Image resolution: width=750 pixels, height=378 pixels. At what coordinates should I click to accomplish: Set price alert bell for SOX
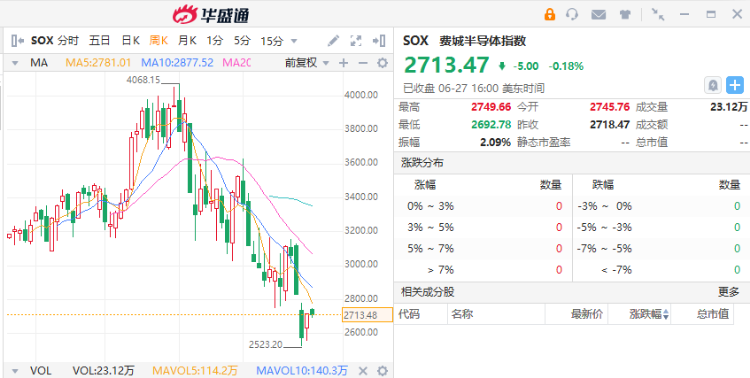(713, 85)
